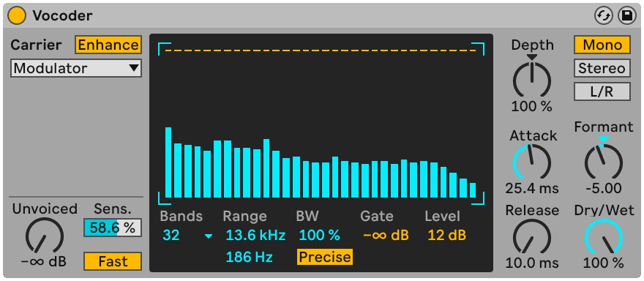
Task: Click the 100 % Depth readout
Action: [532, 107]
